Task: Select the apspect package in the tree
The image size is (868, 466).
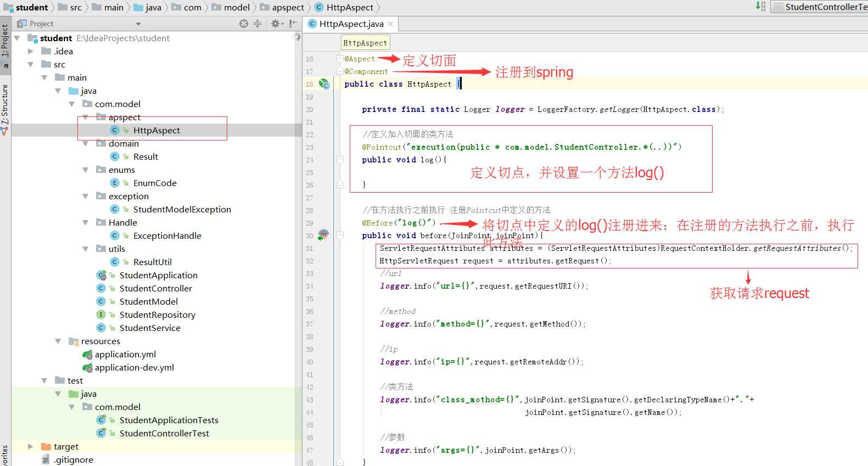Action: [125, 117]
